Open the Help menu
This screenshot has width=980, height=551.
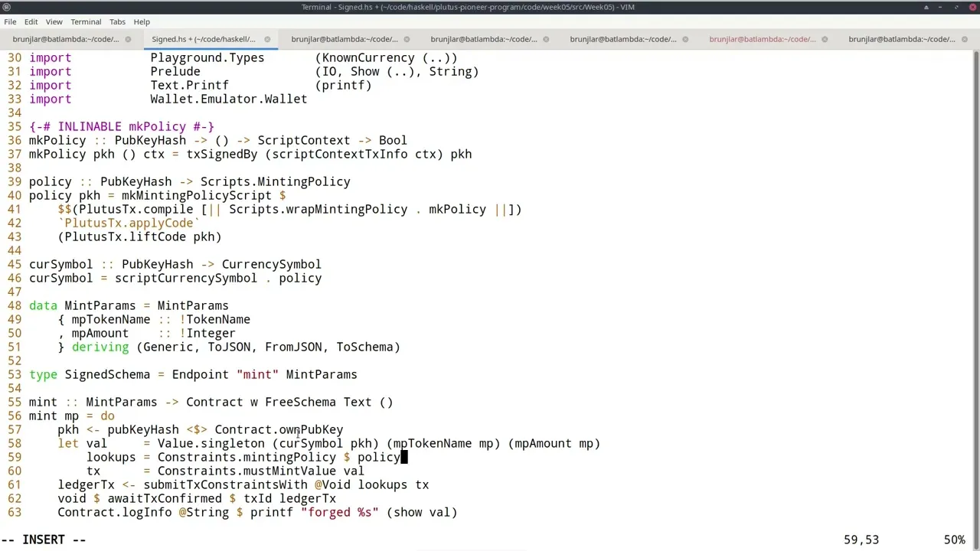pos(142,21)
